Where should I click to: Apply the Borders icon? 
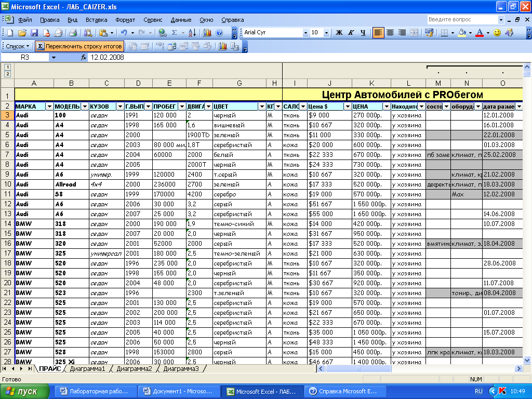pyautogui.click(x=444, y=33)
